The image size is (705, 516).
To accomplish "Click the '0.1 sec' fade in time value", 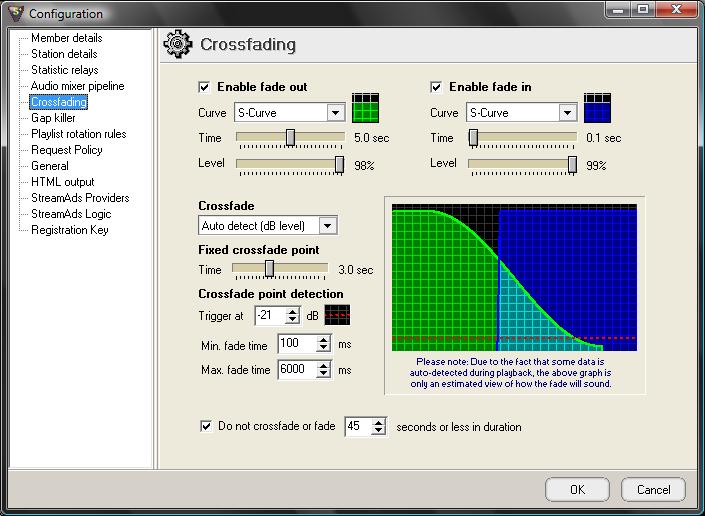I will click(x=603, y=138).
